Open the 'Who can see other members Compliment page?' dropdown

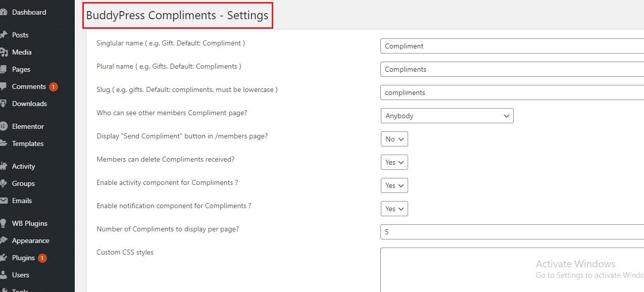[447, 116]
